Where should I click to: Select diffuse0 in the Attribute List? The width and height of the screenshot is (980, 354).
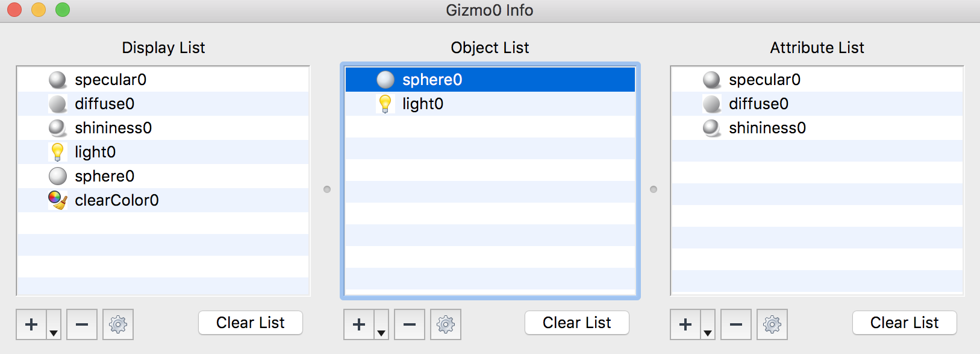pyautogui.click(x=758, y=104)
